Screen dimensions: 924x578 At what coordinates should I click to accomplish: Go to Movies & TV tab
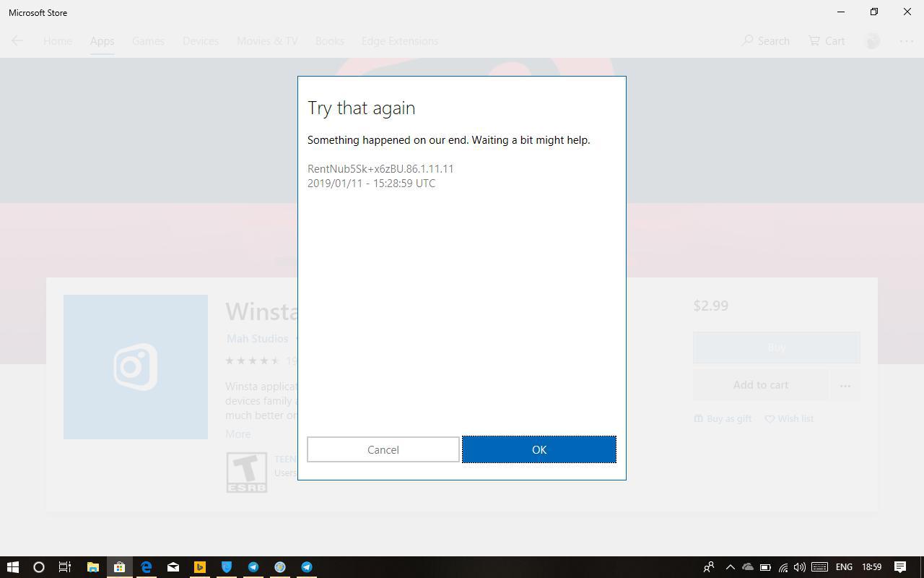(267, 41)
